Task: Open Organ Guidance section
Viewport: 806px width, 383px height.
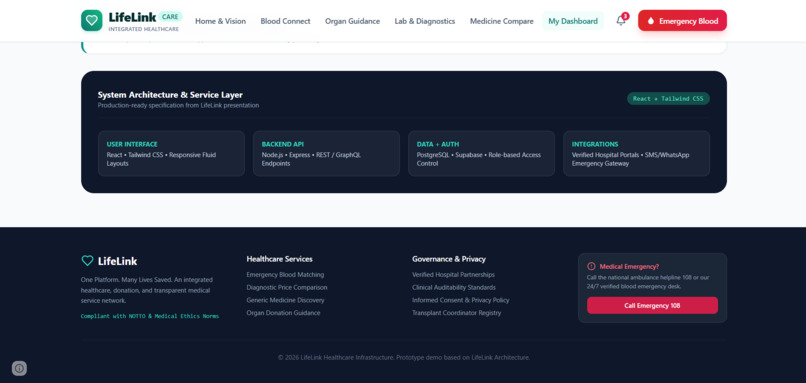Action: click(352, 21)
